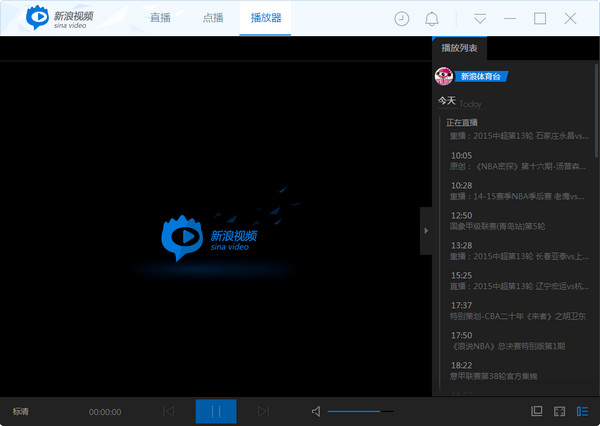600x426 pixels.
Task: Skip to previous video
Action: coord(168,411)
